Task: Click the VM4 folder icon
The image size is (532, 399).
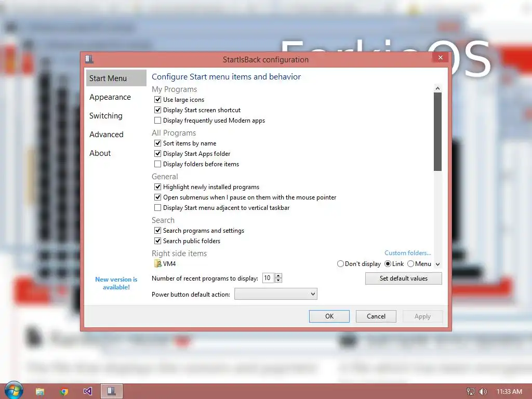Action: (x=158, y=263)
